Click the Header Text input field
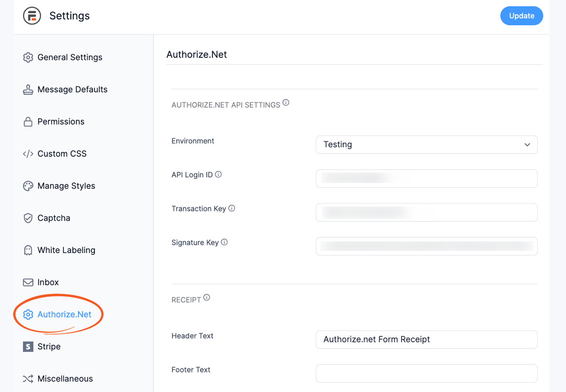 [x=427, y=340]
